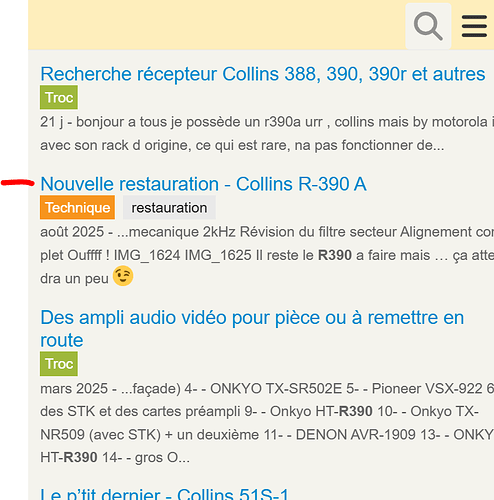Viewport: 494px width, 500px height.
Task: Click the Troc tag under Des ampli audio vidéo
Action: coord(59,364)
